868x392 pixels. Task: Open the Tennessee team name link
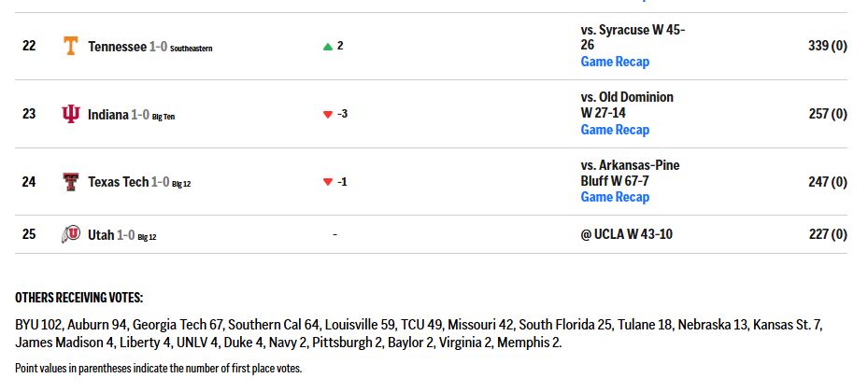[117, 47]
